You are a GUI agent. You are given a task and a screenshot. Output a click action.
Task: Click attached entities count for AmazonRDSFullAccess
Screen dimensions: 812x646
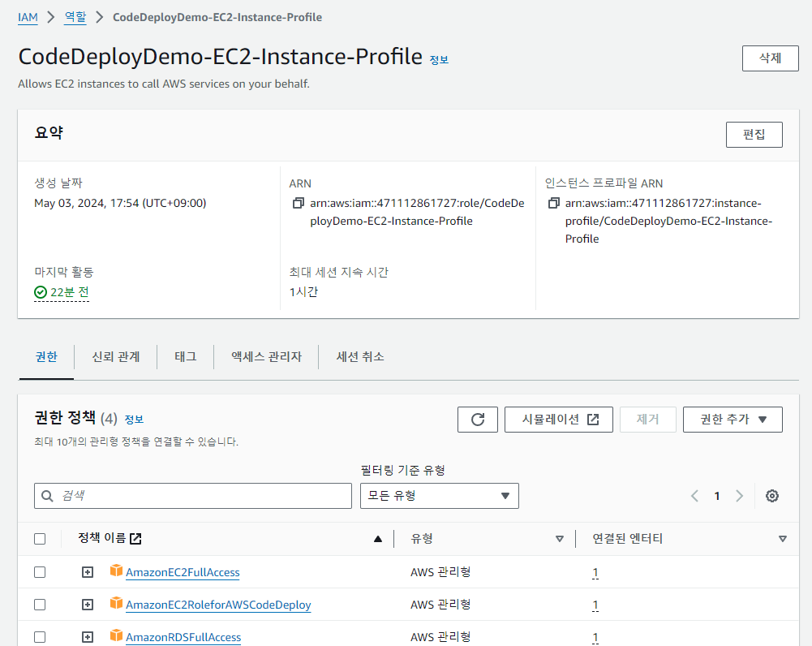click(595, 638)
